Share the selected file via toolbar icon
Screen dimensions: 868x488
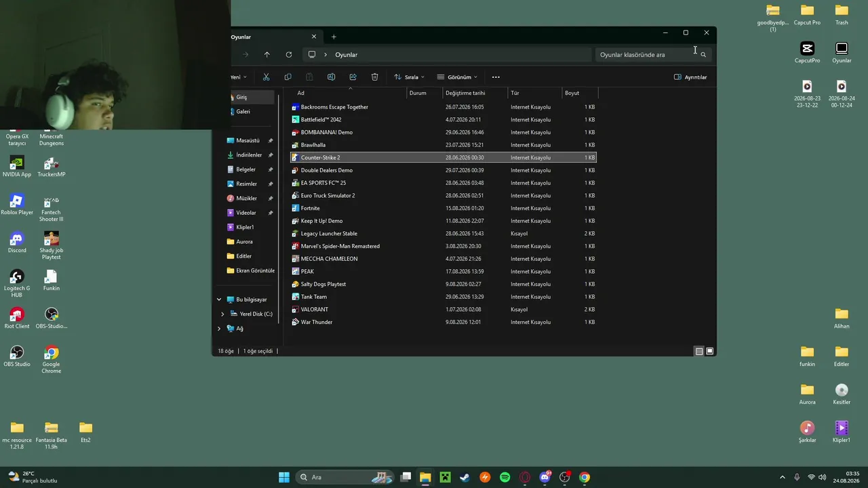pos(353,77)
